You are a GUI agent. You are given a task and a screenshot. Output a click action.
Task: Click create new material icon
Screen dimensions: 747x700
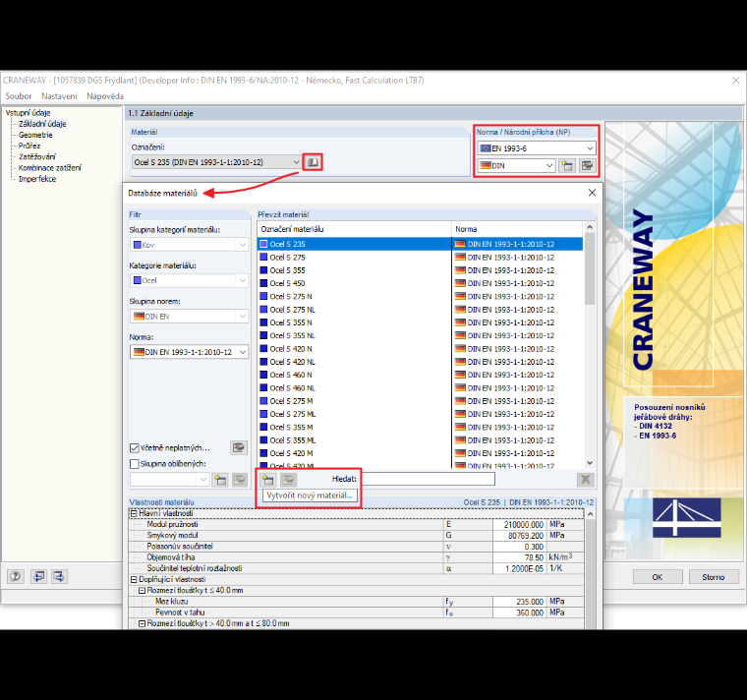pos(268,480)
